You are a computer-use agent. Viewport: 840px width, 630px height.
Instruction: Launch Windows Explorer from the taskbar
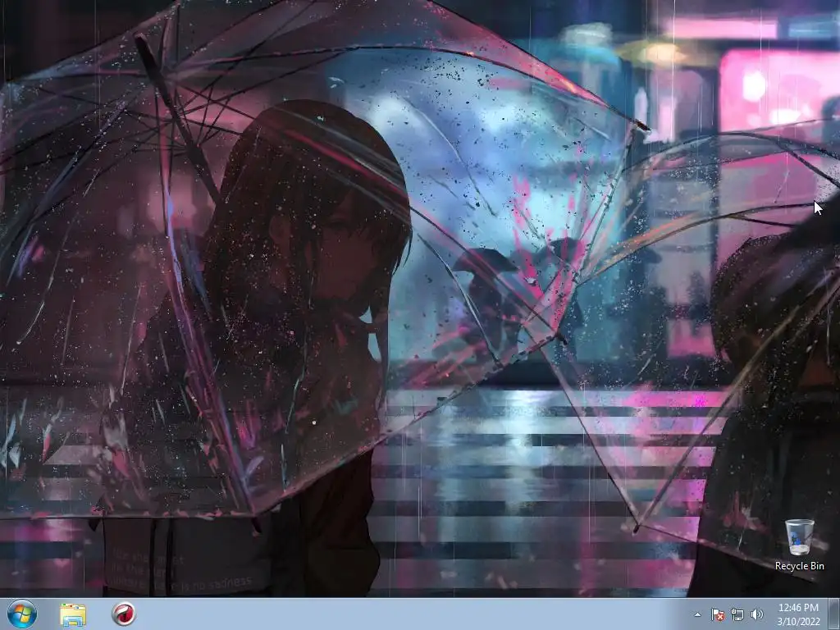click(73, 614)
